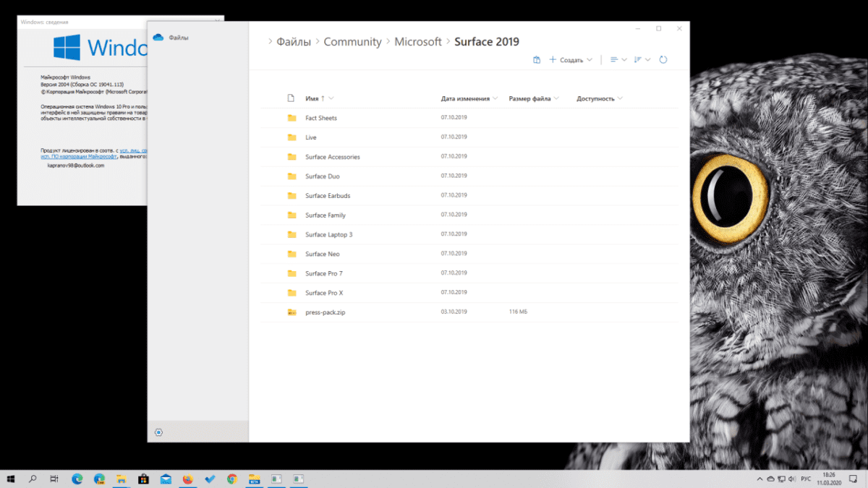Click "Community" in the breadcrumb navigation

[x=353, y=41]
